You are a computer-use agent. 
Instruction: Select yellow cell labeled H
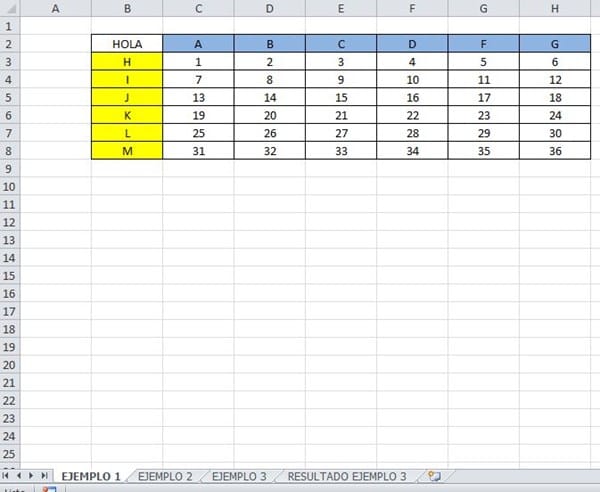click(x=127, y=62)
